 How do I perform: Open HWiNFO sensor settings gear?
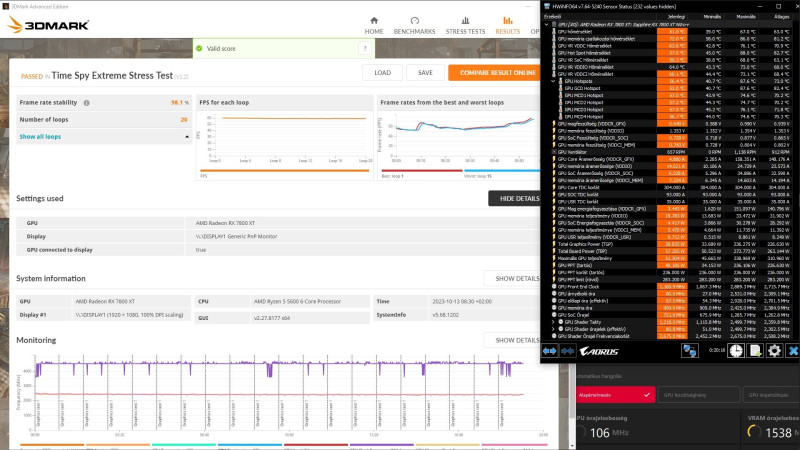tap(774, 351)
